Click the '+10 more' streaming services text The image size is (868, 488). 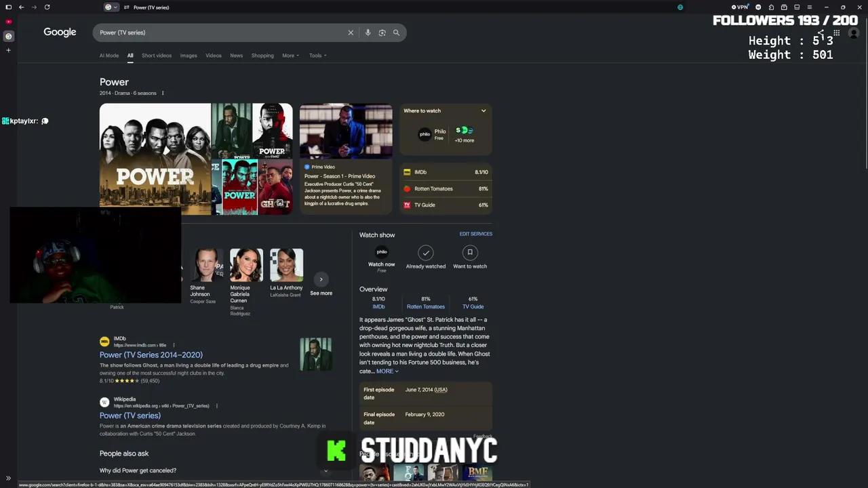[x=465, y=140]
